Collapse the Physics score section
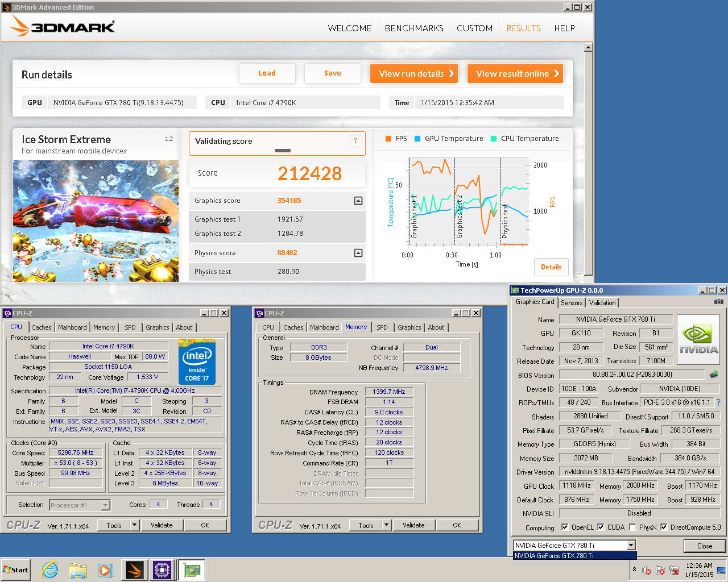This screenshot has height=582, width=728. pos(358,253)
